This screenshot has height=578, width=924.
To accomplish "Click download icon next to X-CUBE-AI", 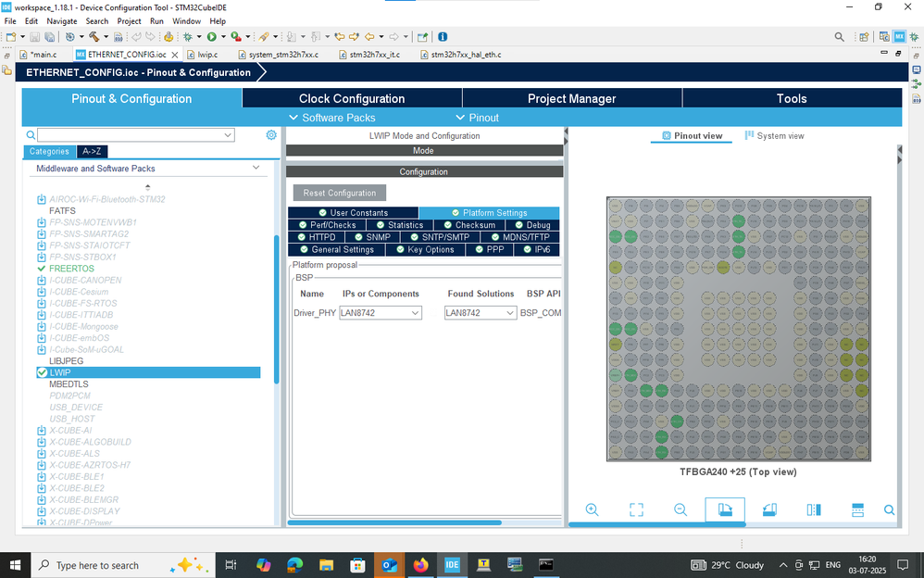I will tap(42, 431).
